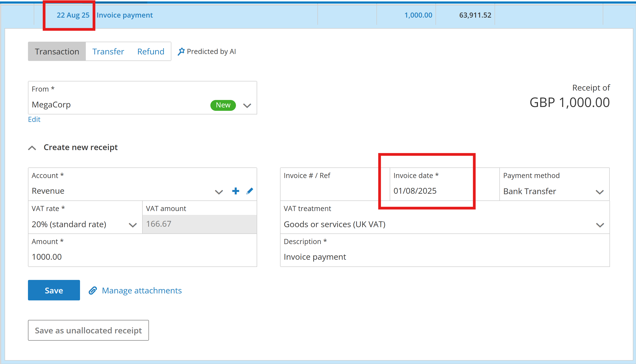Open the Manage attachments link
The height and width of the screenshot is (364, 636).
click(x=141, y=291)
